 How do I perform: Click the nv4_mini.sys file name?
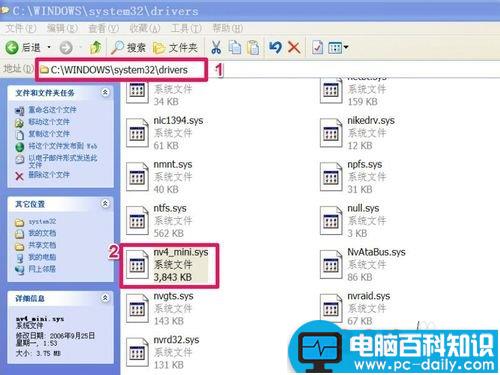(x=181, y=252)
